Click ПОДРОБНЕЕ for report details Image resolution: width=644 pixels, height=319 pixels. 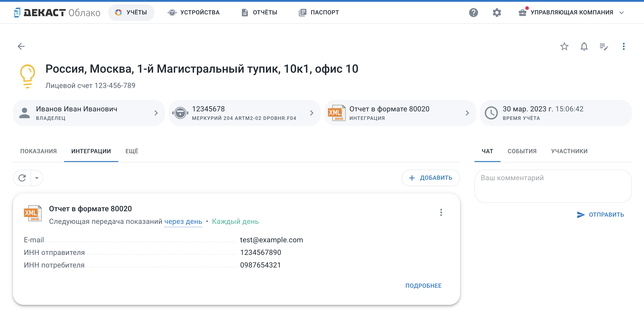pyautogui.click(x=423, y=285)
